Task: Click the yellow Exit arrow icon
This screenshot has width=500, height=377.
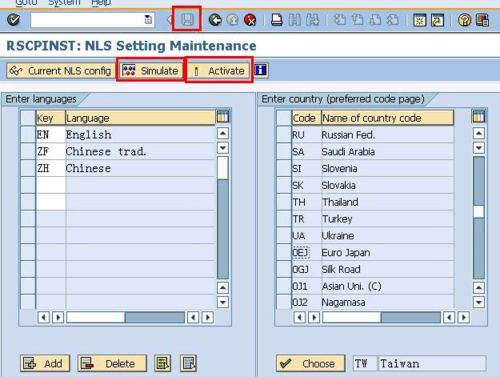Action: 233,20
